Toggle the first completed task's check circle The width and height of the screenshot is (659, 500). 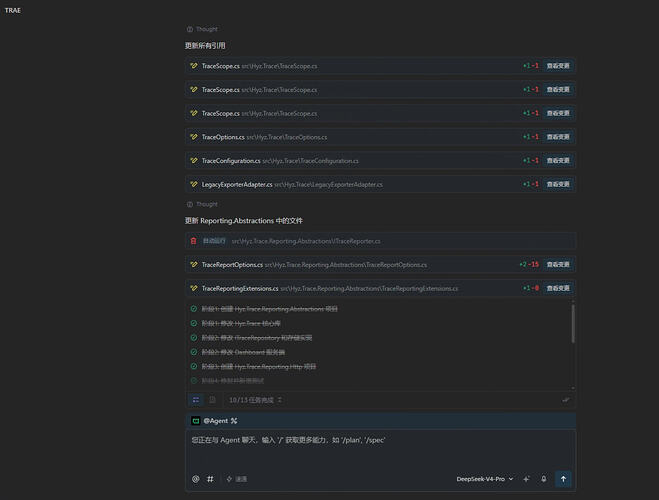pos(194,309)
